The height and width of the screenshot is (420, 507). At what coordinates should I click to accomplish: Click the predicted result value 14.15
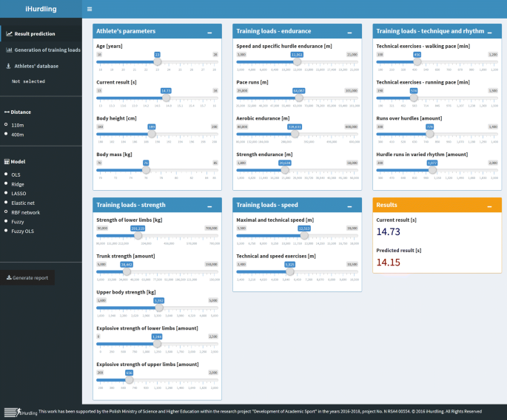point(389,262)
